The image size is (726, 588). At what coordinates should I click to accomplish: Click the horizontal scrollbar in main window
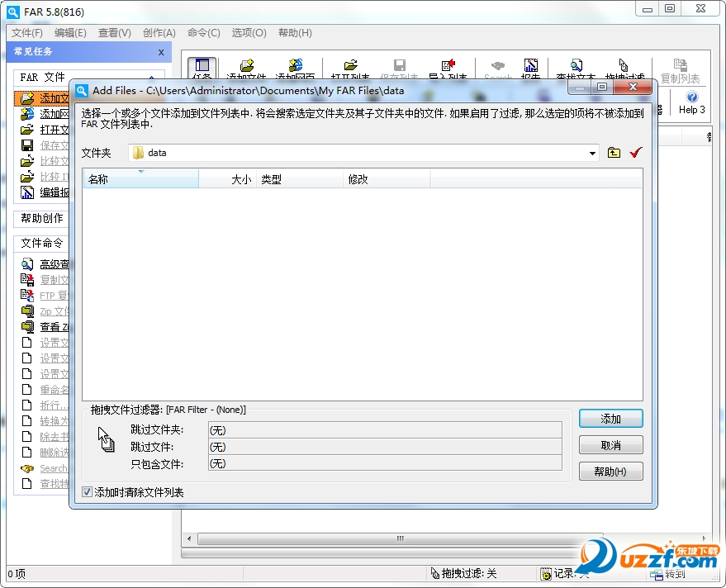400,538
